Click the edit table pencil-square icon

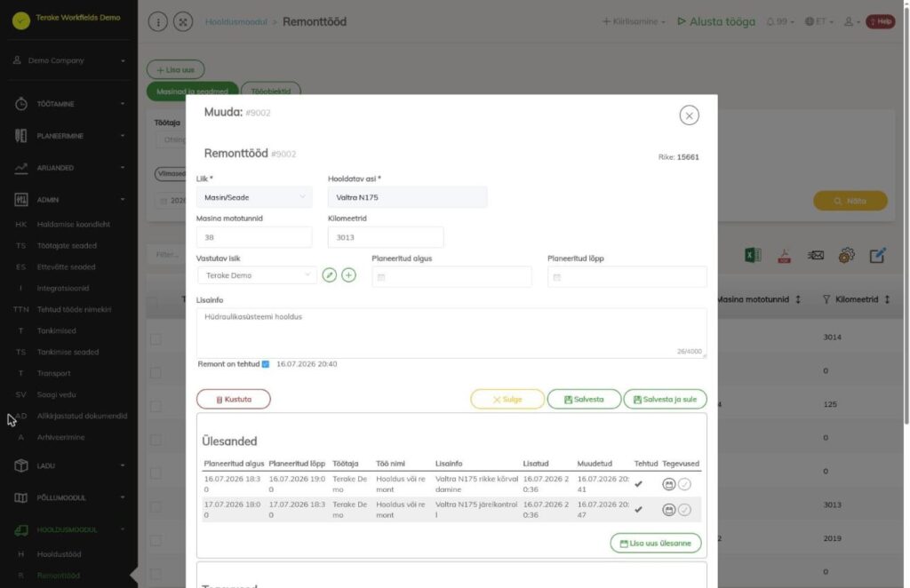877,255
